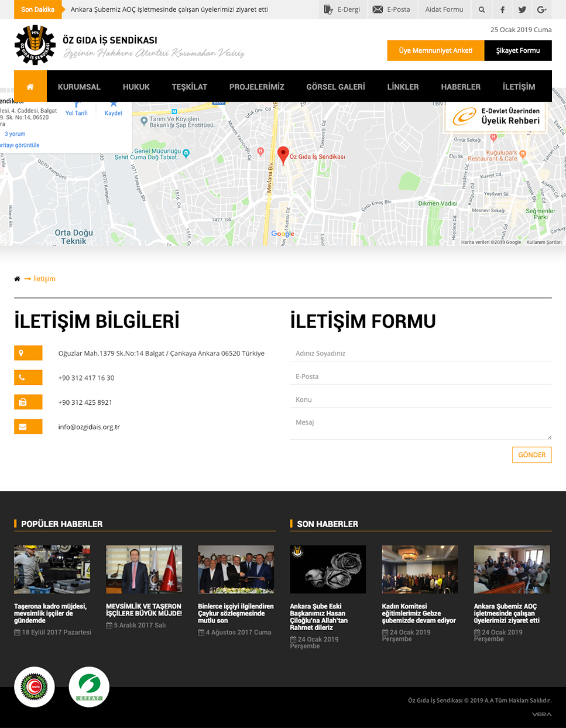Focus the Mesaj textarea
This screenshot has height=728, width=566.
(421, 427)
